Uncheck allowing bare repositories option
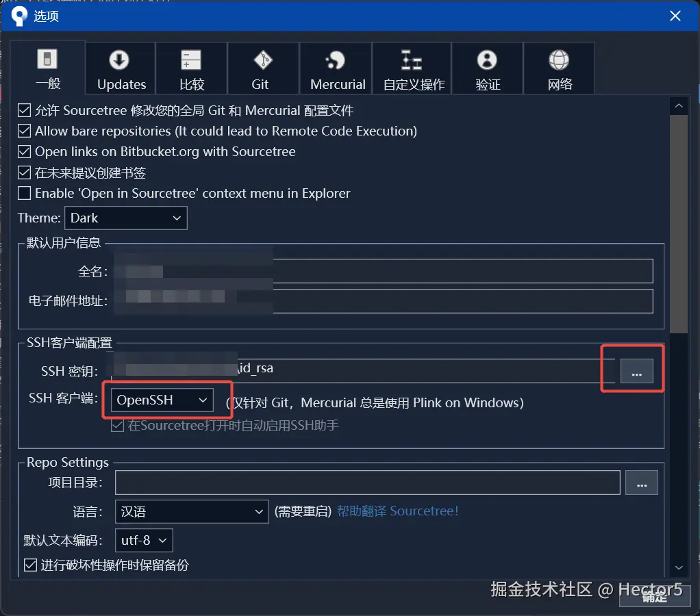 coord(24,131)
